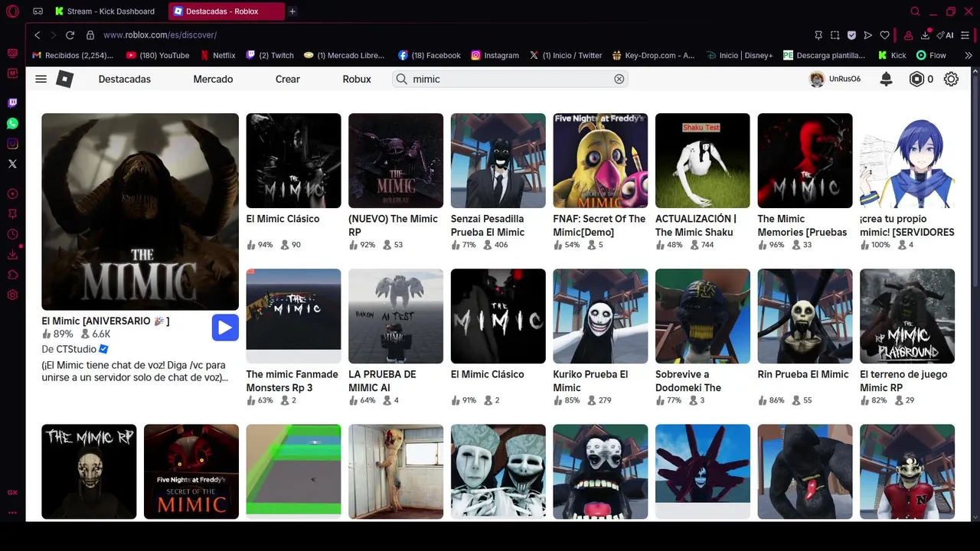
Task: Open the sidebar player icon
Action: pos(12,194)
